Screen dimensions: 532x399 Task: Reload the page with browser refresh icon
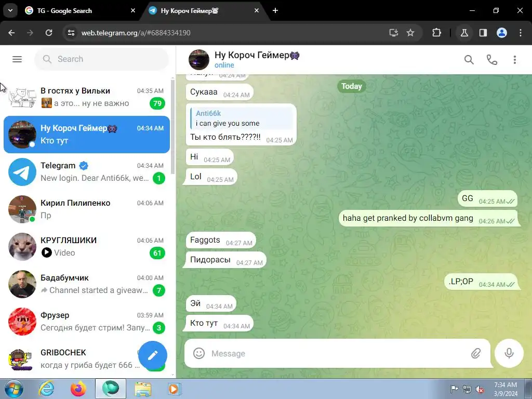[x=49, y=33]
